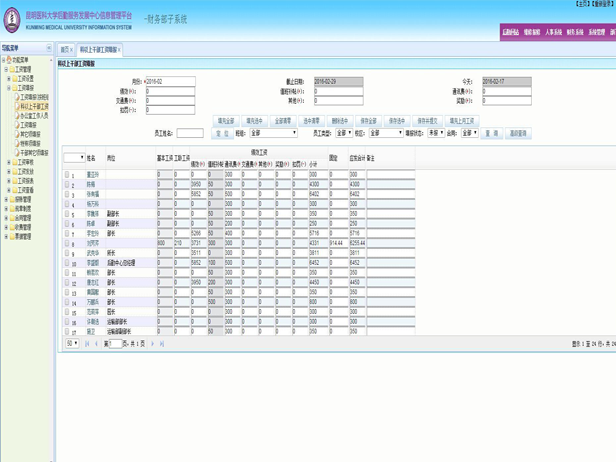Go to previous page in pagination bar
The height and width of the screenshot is (462, 616).
pos(96,344)
